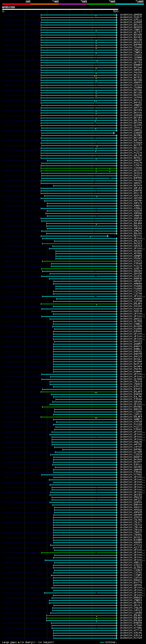Image resolution: width=146 pixels, height=644 pixels.
Task: Select hit UniRef100_B5LNG5
Action: coord(131,618)
